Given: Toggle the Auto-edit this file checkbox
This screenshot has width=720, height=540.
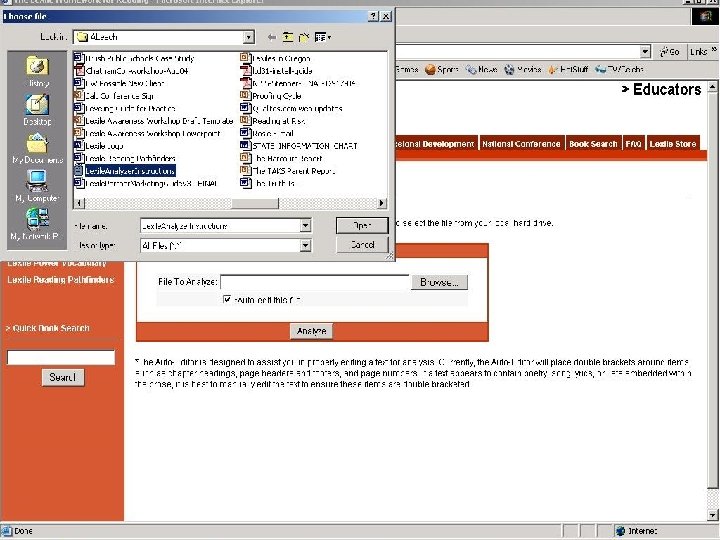Looking at the screenshot, I should coord(227,299).
